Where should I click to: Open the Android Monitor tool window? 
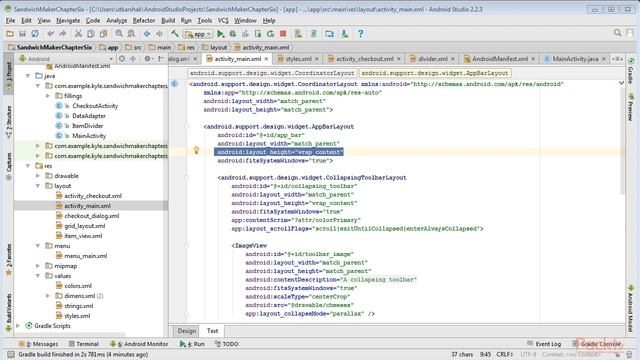[x=139, y=344]
